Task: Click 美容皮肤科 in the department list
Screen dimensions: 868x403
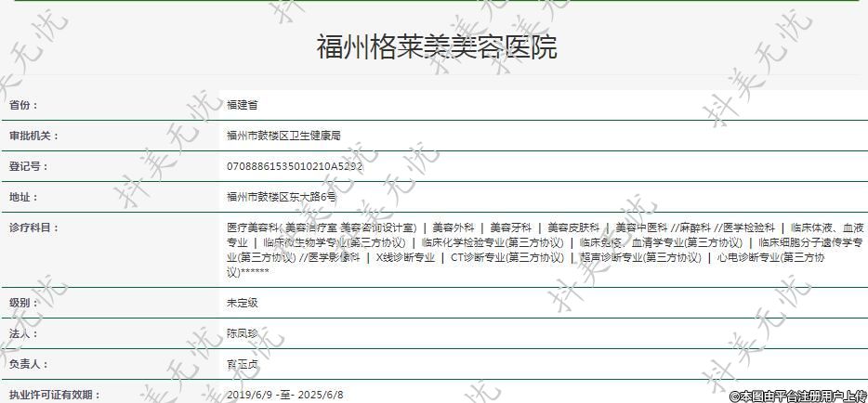Action: [573, 227]
